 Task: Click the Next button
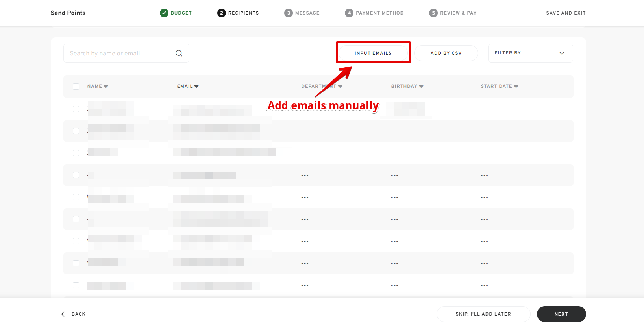tap(561, 314)
